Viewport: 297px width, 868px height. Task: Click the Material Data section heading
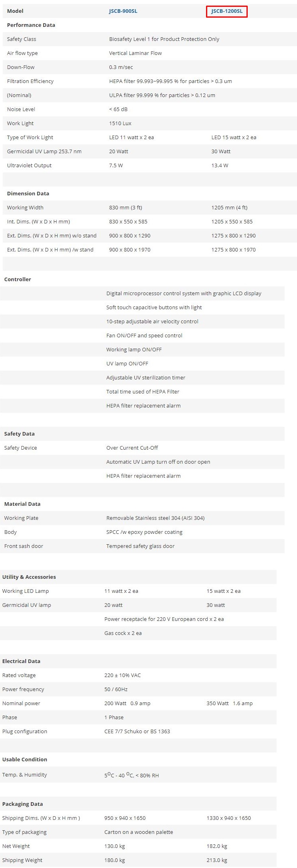[22, 504]
